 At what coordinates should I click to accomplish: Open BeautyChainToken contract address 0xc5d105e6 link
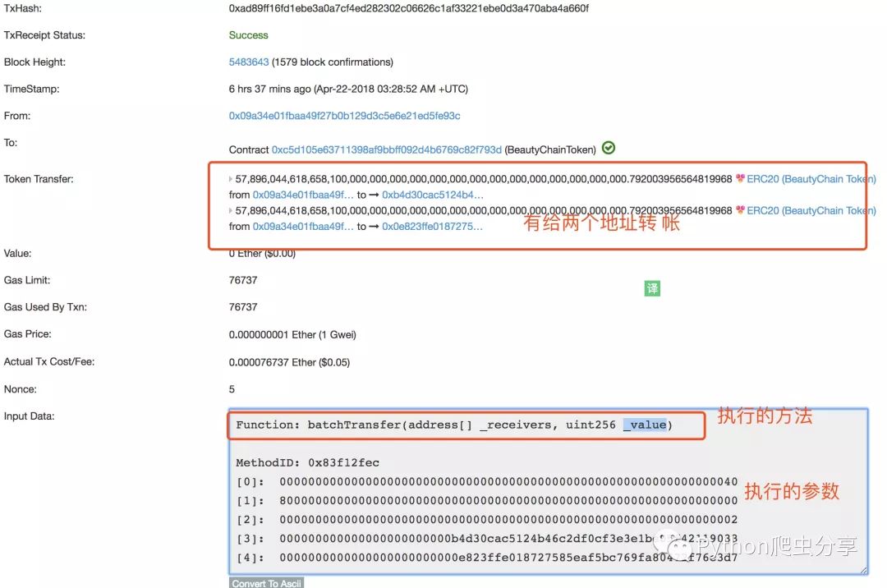pyautogui.click(x=386, y=149)
